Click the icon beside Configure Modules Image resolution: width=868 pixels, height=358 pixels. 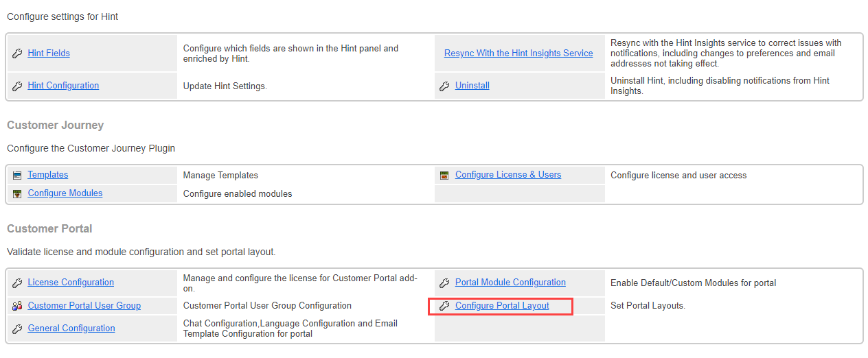pos(17,194)
